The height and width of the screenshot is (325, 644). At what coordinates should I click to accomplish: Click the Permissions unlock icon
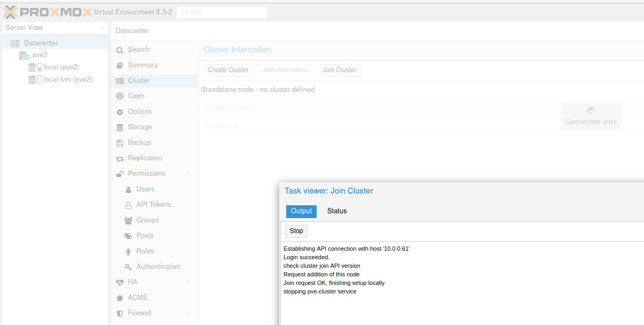coord(120,174)
